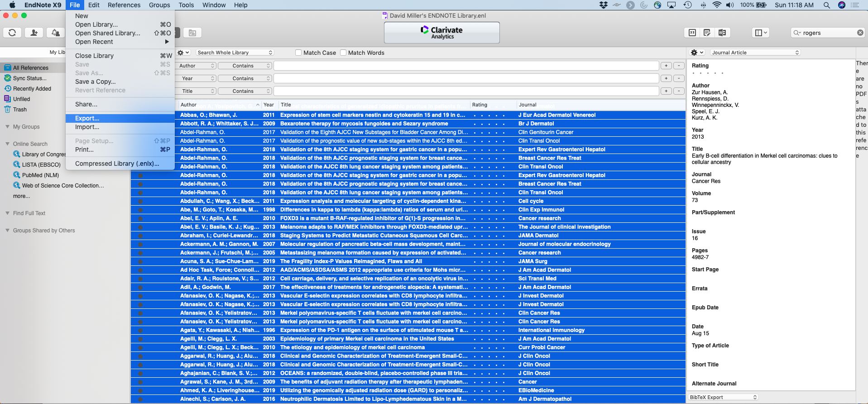
Task: Select Close Library in File menu
Action: click(x=120, y=56)
